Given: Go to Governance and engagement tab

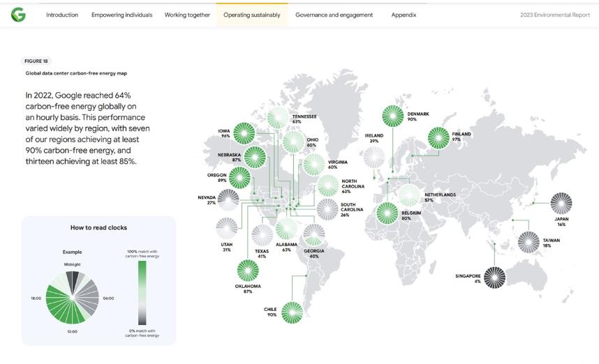Looking at the screenshot, I should [334, 15].
